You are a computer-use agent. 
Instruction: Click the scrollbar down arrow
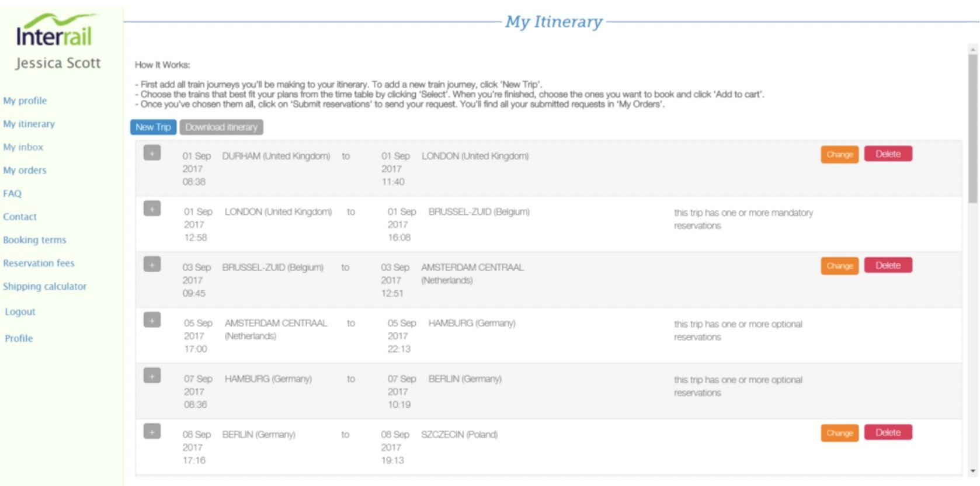[x=972, y=471]
